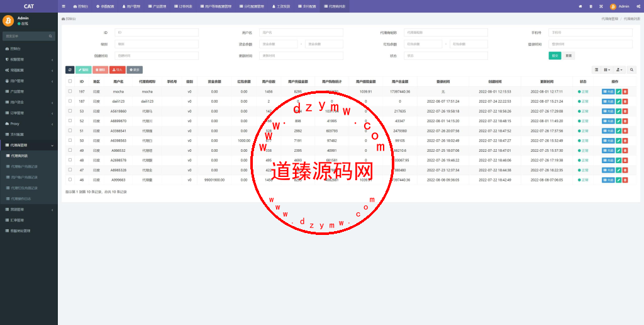The image size is (644, 325).
Task: Click green edit icon for row ID 187
Action: pos(619,101)
